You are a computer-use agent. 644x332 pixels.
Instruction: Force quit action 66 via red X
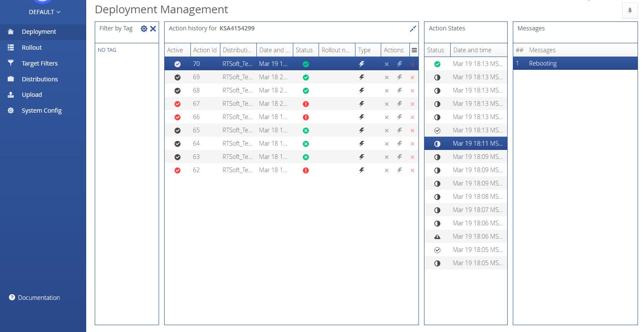pyautogui.click(x=412, y=117)
